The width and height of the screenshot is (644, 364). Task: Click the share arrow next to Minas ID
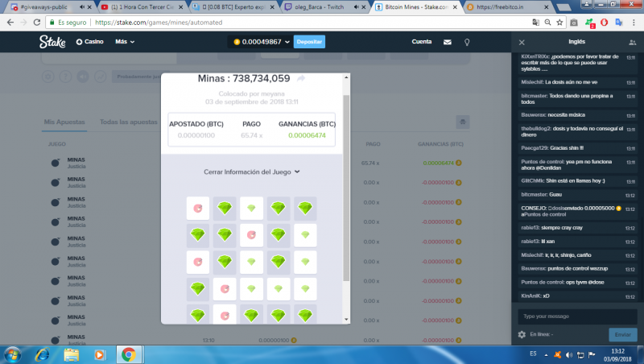pos(301,78)
